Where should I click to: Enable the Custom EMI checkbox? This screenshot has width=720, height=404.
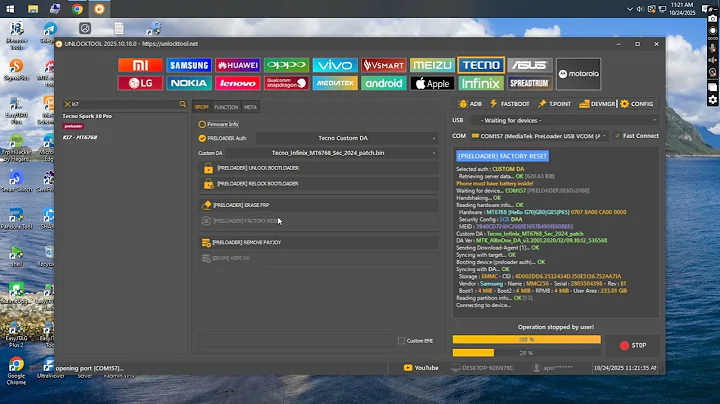[401, 341]
